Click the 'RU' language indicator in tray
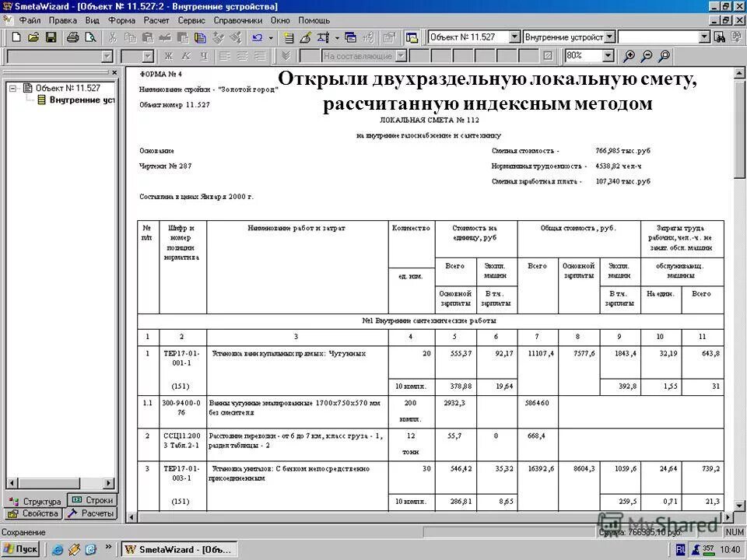747x560 pixels. tap(680, 550)
